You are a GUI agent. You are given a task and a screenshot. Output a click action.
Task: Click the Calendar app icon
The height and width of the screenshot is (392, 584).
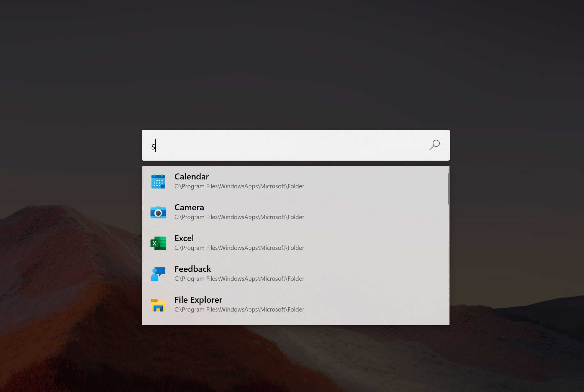click(158, 181)
